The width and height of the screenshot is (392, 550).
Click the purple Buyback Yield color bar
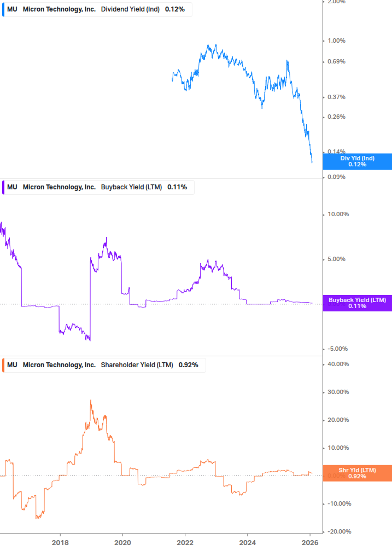[x=3, y=187]
